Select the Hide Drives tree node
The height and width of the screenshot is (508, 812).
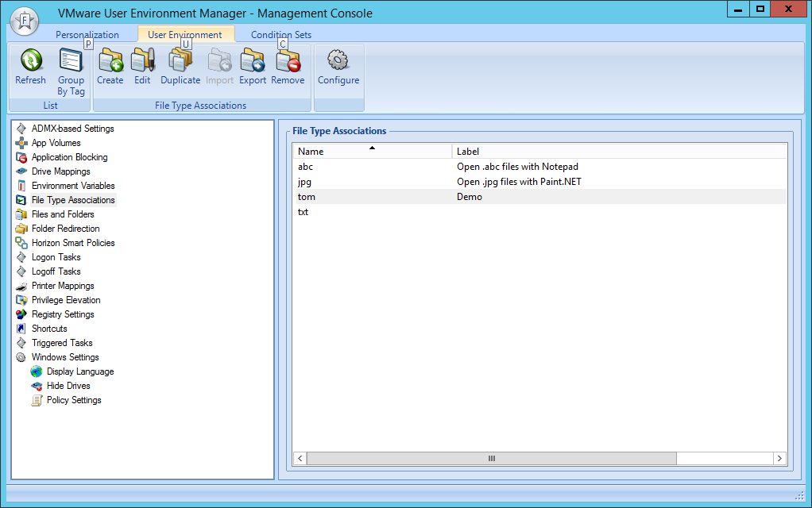click(x=68, y=386)
